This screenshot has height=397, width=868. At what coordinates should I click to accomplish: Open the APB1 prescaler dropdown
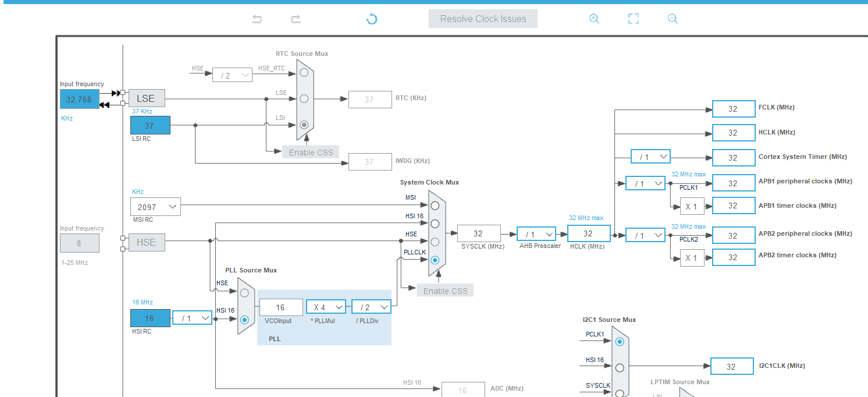(x=645, y=183)
